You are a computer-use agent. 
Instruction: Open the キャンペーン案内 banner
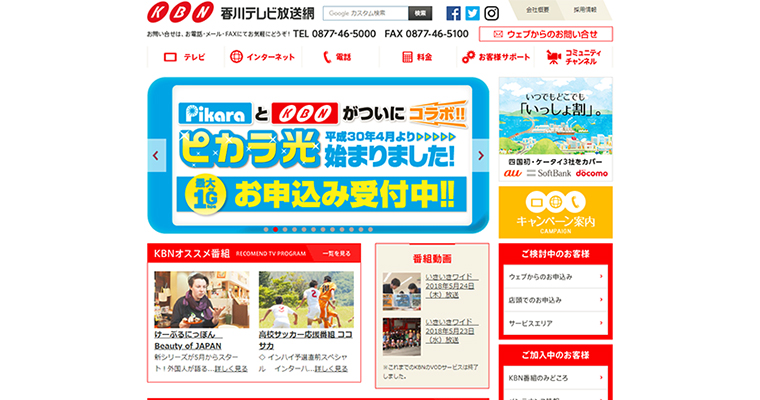click(x=555, y=212)
